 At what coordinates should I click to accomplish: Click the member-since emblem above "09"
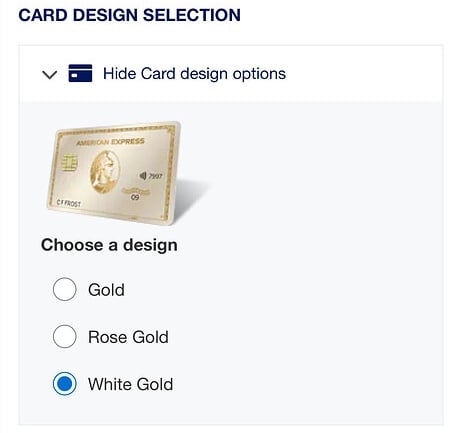coord(136,191)
